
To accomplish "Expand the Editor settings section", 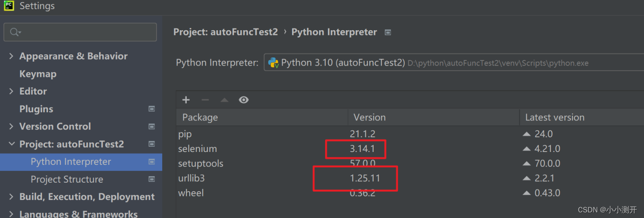I will [11, 92].
